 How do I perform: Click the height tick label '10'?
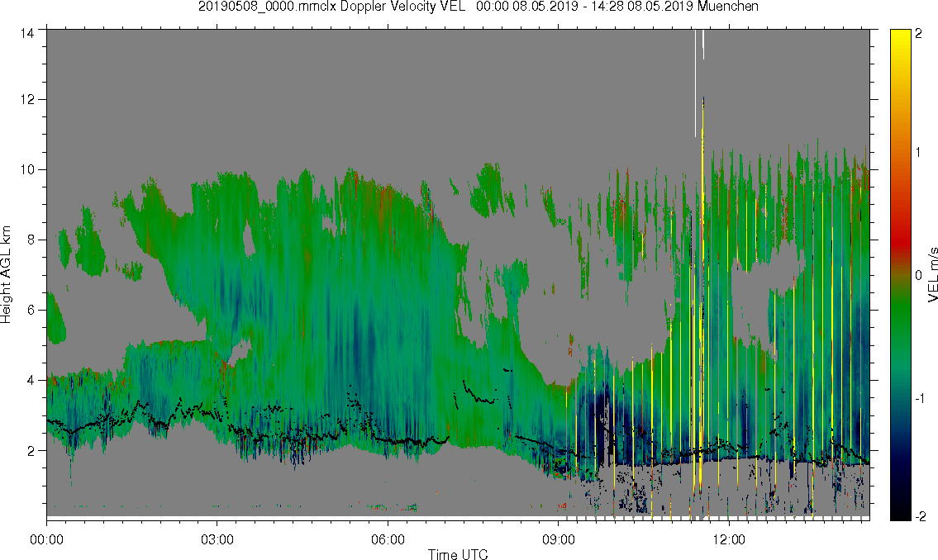click(26, 169)
